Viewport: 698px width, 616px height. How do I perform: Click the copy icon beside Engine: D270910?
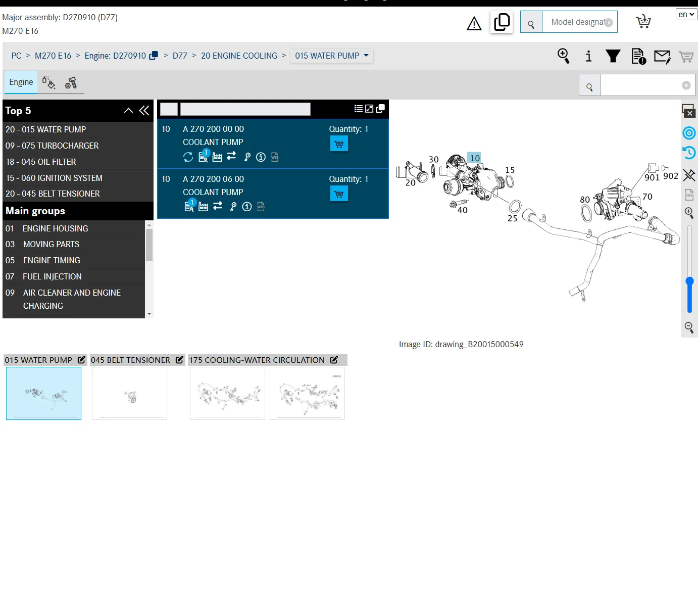click(154, 56)
